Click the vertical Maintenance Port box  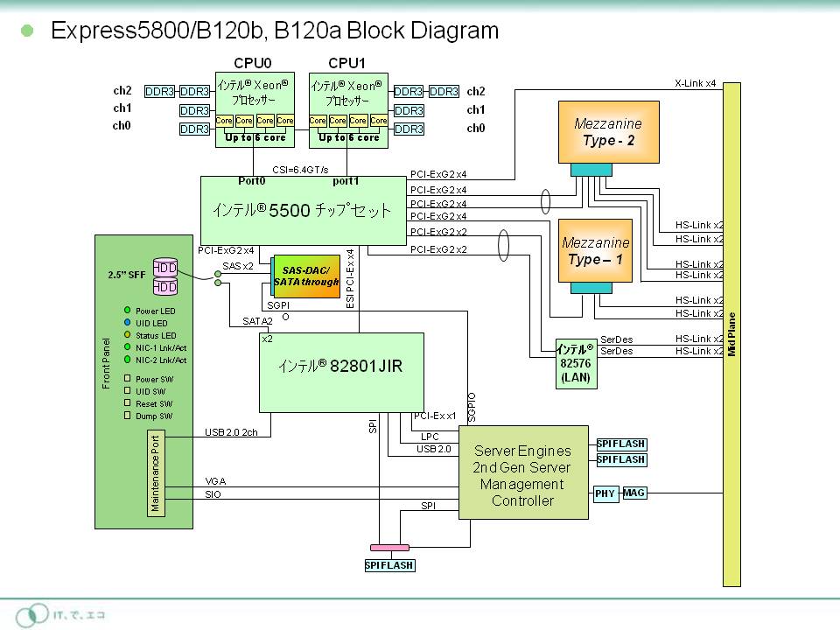(x=156, y=473)
